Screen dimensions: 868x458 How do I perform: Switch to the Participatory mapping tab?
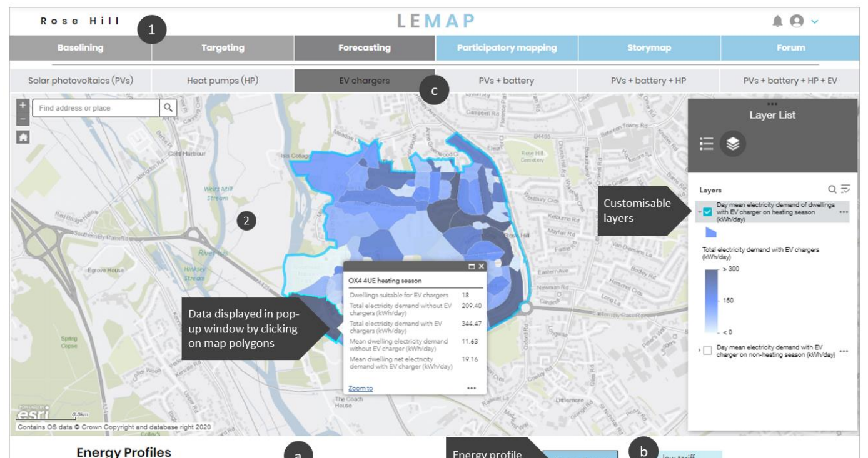507,47
